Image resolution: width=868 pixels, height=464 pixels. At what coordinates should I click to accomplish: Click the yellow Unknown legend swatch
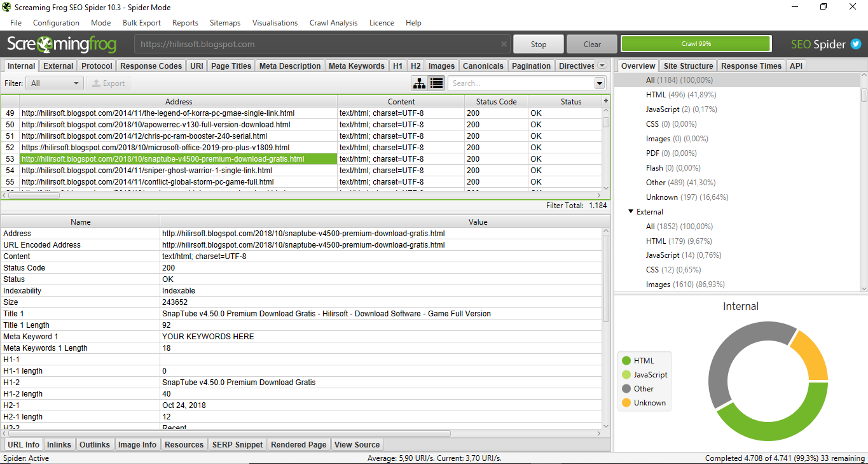tap(626, 403)
